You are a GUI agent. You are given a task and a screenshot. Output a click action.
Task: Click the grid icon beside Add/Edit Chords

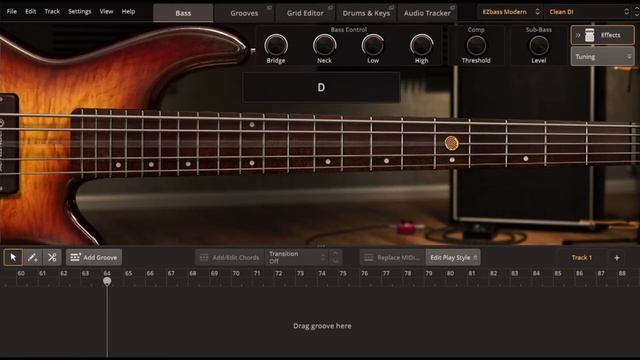(x=204, y=258)
